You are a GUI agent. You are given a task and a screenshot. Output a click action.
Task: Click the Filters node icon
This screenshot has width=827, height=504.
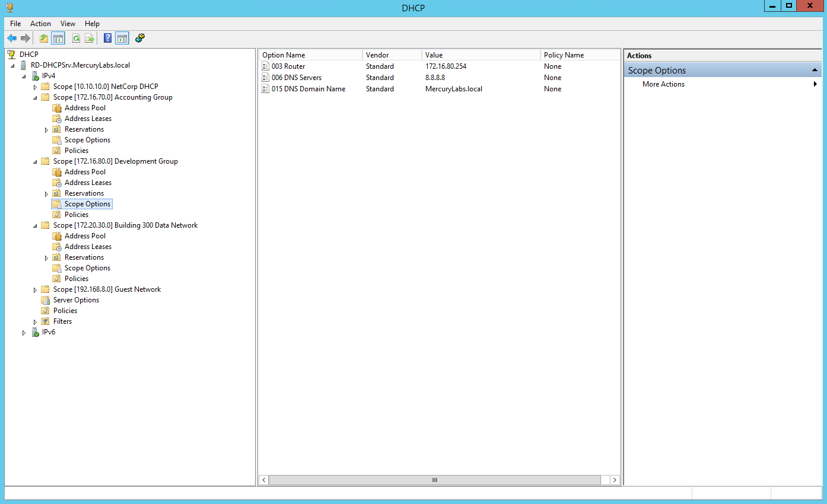point(45,321)
